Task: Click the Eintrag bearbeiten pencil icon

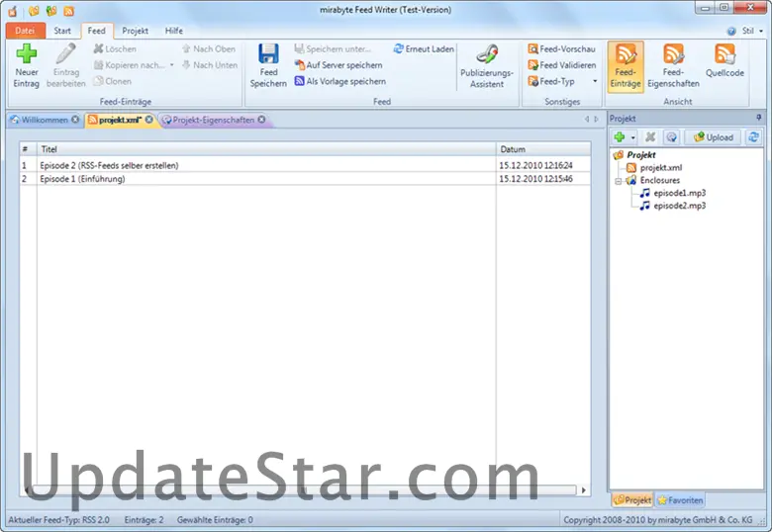Action: [x=66, y=53]
